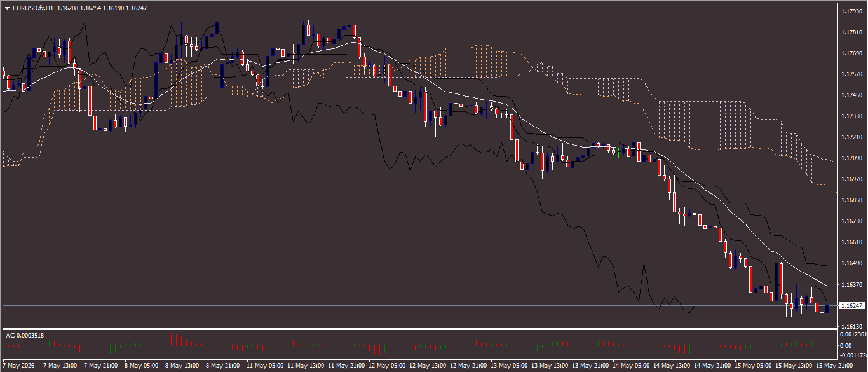Click the 8 May 05:00 time label
Image resolution: width=868 pixels, height=372 pixels.
(x=142, y=366)
